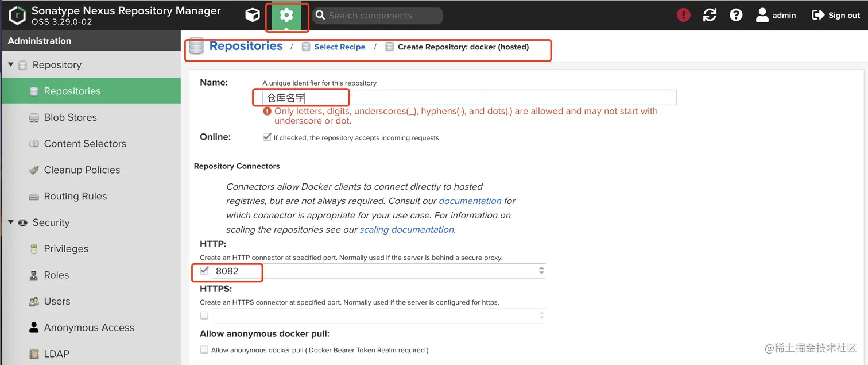Open Users in the sidebar
This screenshot has width=868, height=365.
tap(91, 302)
